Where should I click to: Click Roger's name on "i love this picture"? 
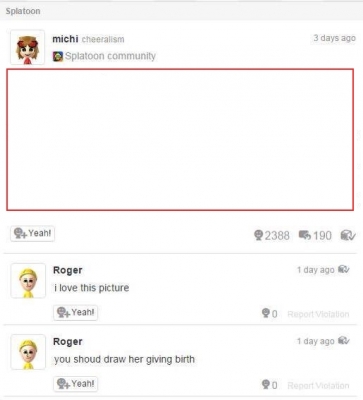click(x=68, y=270)
